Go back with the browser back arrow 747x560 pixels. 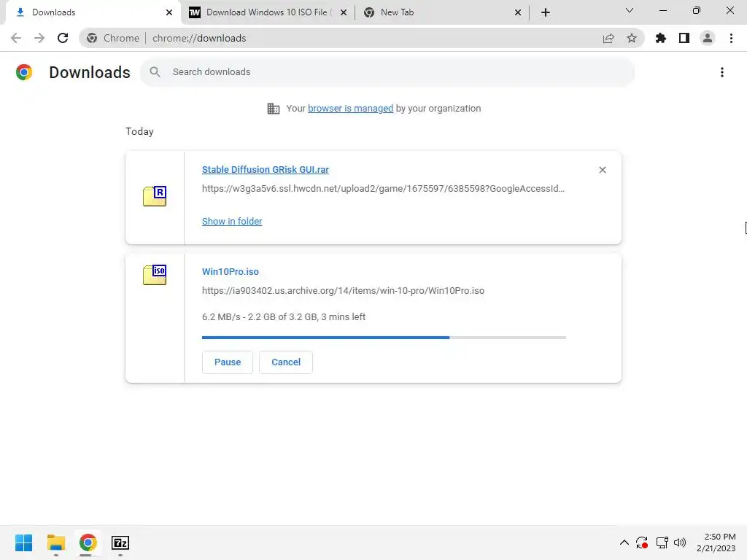(x=16, y=38)
